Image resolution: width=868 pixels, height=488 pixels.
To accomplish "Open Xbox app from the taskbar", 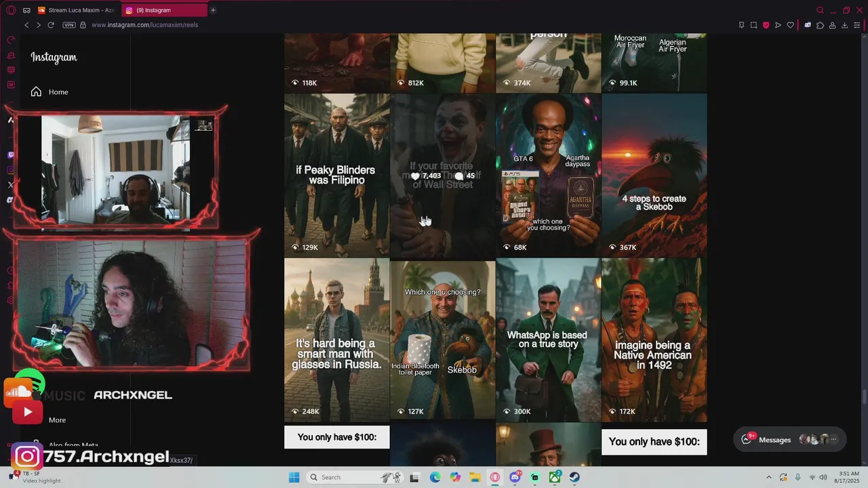I will click(x=555, y=477).
